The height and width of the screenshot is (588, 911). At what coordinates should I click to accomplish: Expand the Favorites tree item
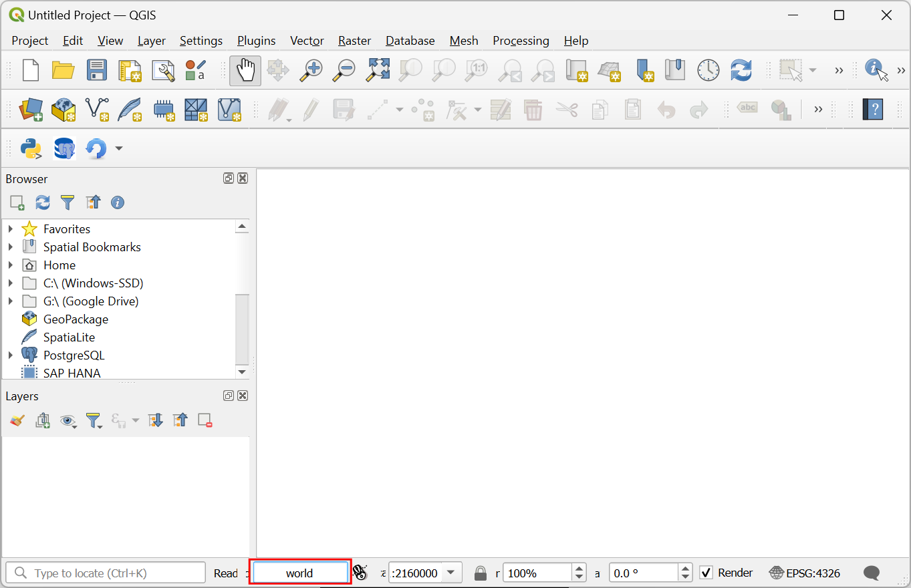(10, 229)
